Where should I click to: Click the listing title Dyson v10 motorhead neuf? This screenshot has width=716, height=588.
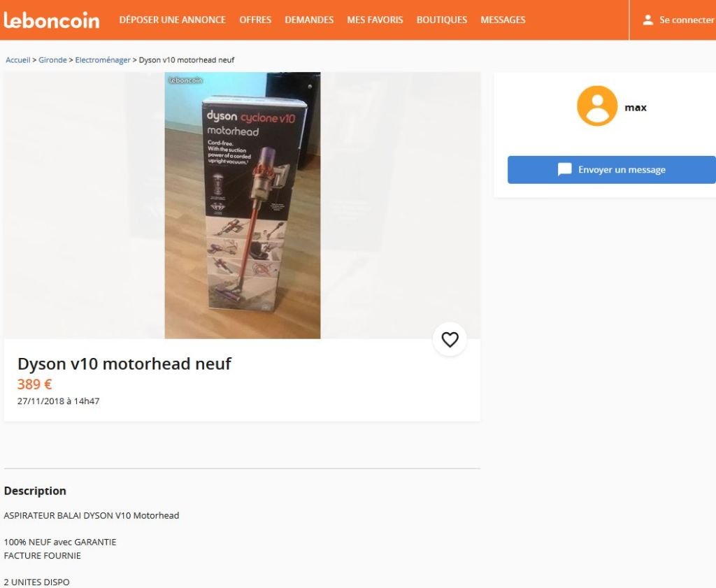coord(124,364)
